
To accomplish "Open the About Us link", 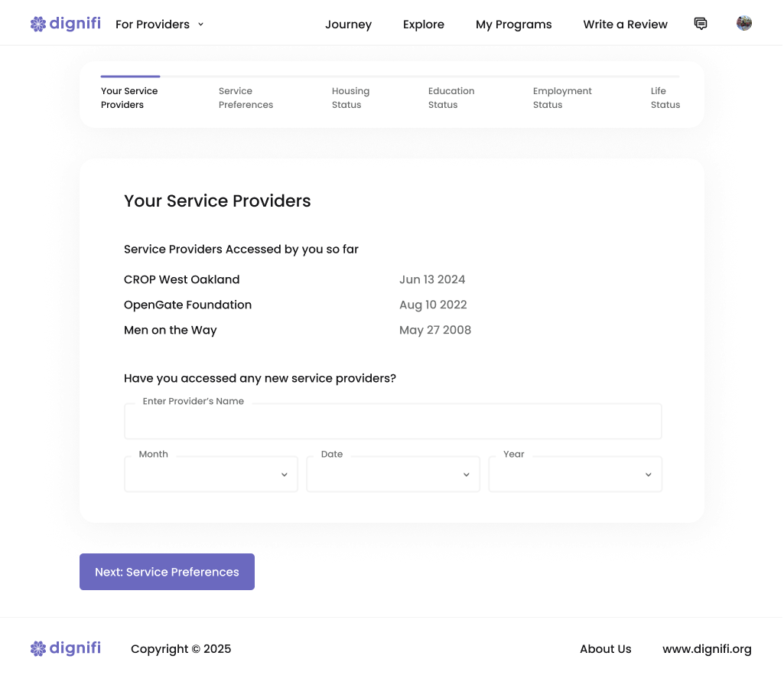I will [606, 649].
